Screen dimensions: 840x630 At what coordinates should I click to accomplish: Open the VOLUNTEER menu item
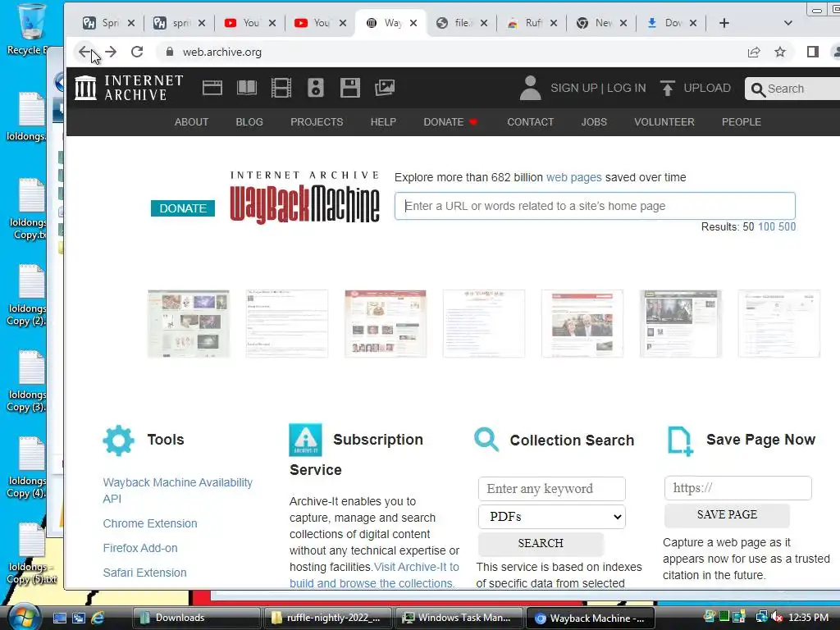point(664,122)
